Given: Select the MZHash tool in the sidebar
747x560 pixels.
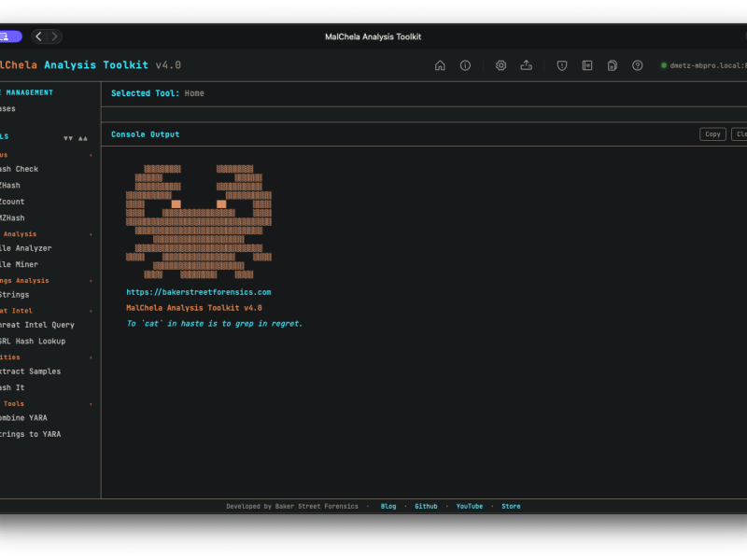Looking at the screenshot, I should click(10, 185).
